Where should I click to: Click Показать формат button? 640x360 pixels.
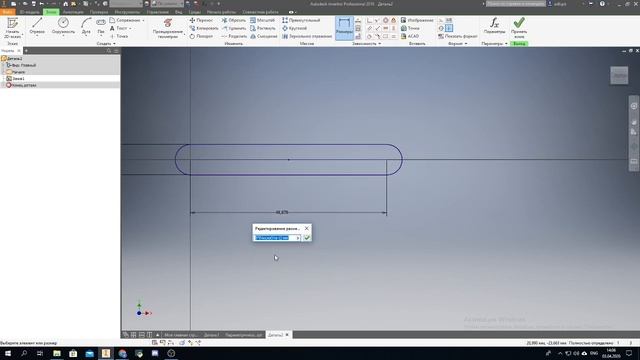[x=458, y=36]
